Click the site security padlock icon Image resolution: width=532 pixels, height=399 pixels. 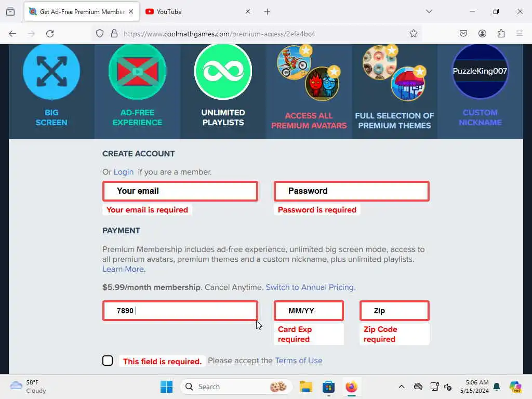pos(114,34)
